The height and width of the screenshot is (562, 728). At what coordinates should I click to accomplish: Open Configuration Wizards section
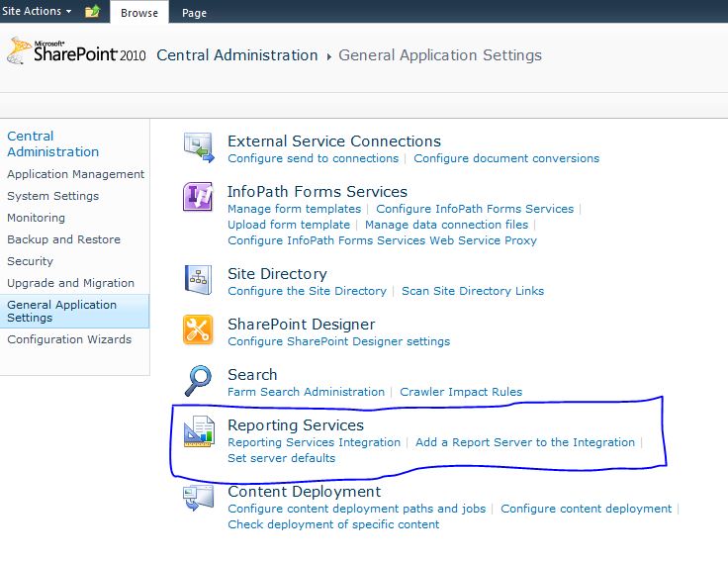[x=69, y=339]
